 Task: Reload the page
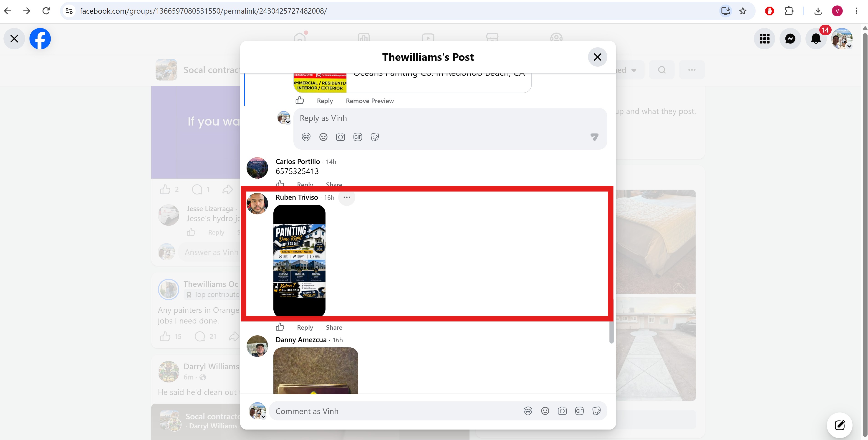coord(46,11)
